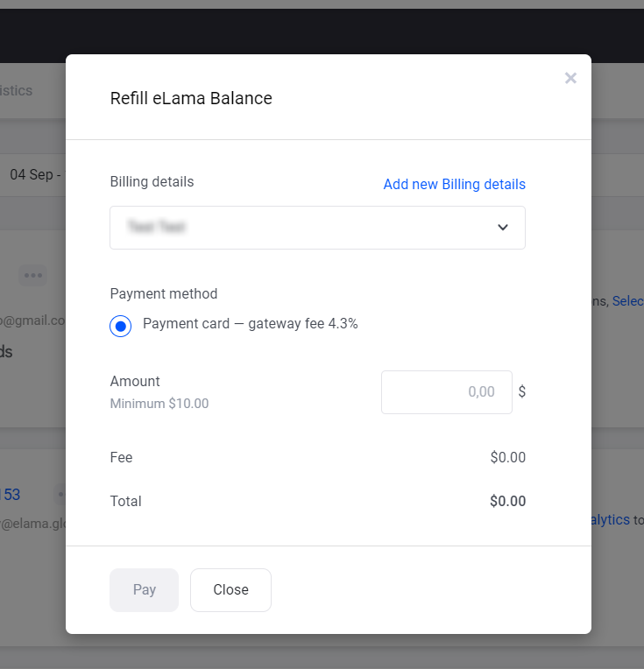
Task: Expand the Billing details chevron arrow
Action: tap(503, 228)
